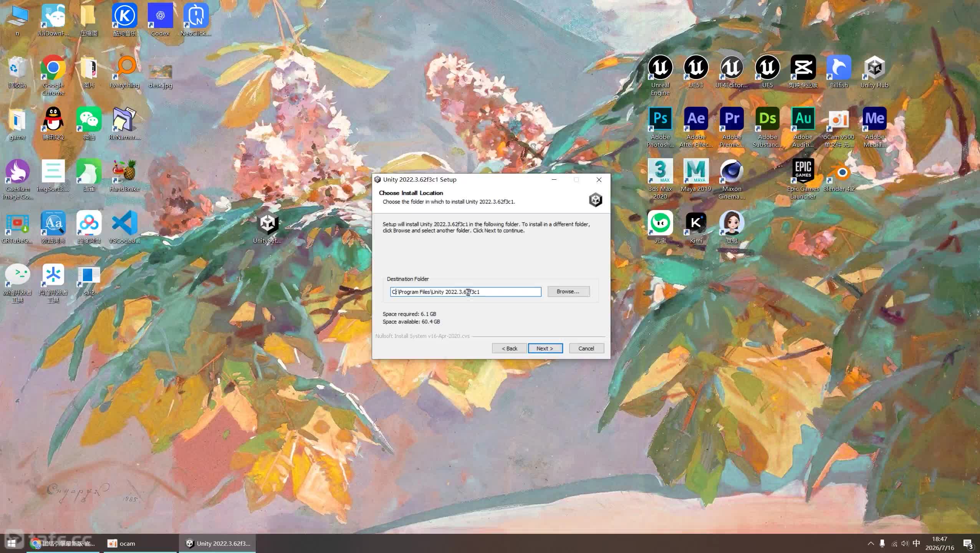The width and height of the screenshot is (980, 553).
Task: Open the volume control in tray
Action: point(905,543)
